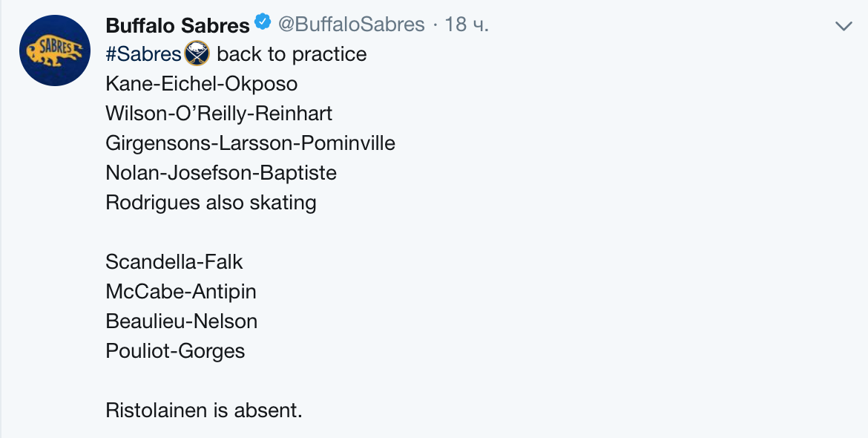Open the tweet via its 18 ч. timestamp
This screenshot has height=438, width=868.
tap(467, 24)
